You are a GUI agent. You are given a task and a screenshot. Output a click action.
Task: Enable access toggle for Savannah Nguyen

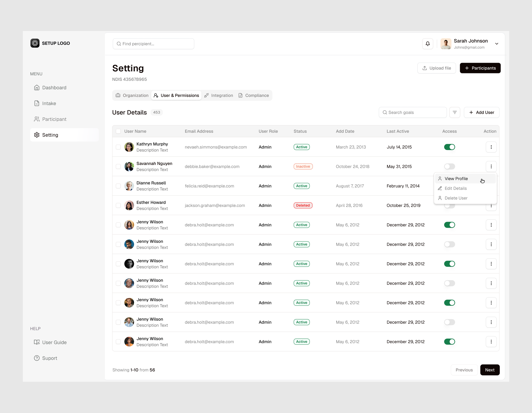click(x=450, y=166)
